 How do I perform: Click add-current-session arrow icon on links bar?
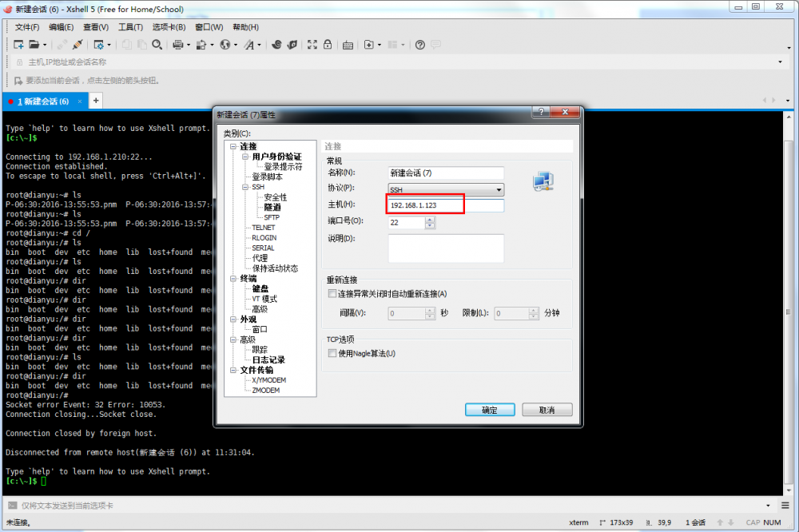click(x=18, y=81)
